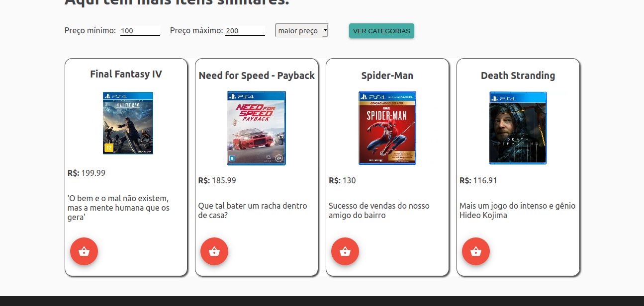Add Spider-Man to shopping basket
Screen dimensions: 644x306
tap(345, 251)
